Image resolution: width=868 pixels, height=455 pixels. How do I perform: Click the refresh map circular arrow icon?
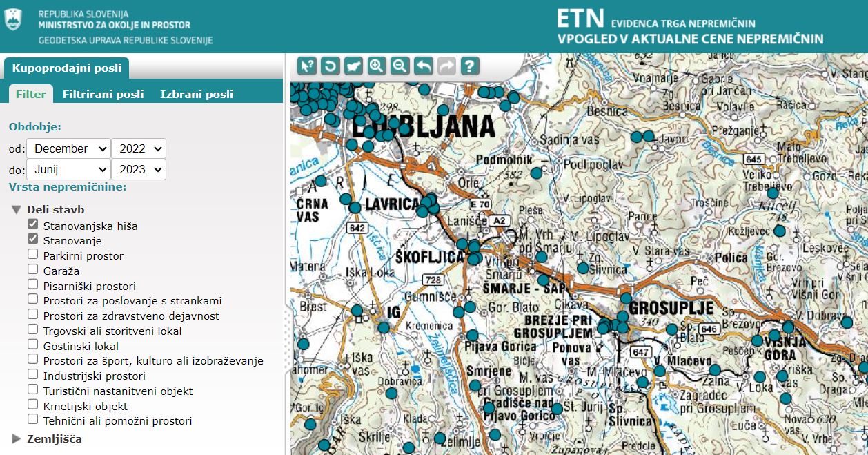pos(331,66)
